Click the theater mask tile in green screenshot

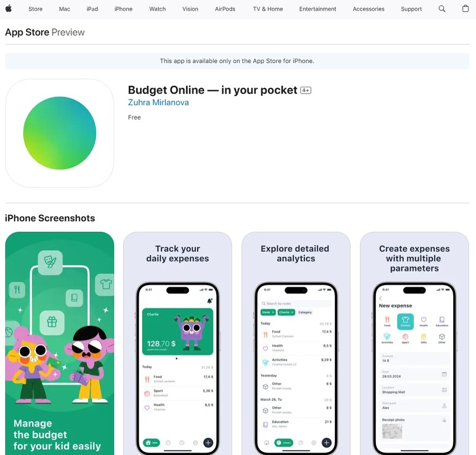pos(50,263)
